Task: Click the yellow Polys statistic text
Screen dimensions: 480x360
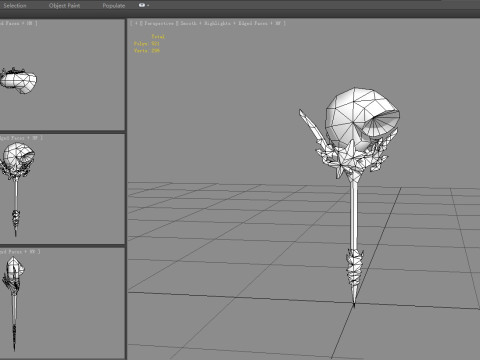Action: (x=147, y=44)
